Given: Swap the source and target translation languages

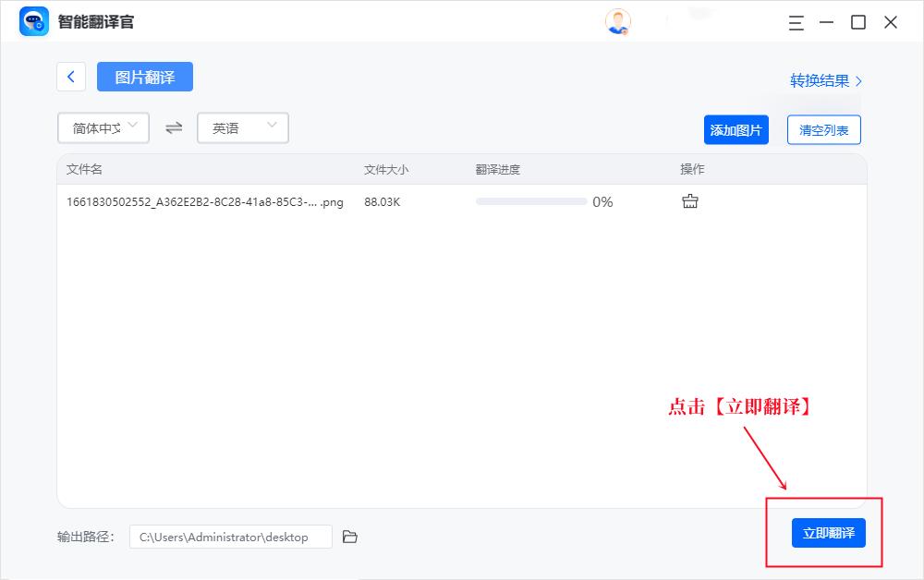Looking at the screenshot, I should (x=173, y=127).
